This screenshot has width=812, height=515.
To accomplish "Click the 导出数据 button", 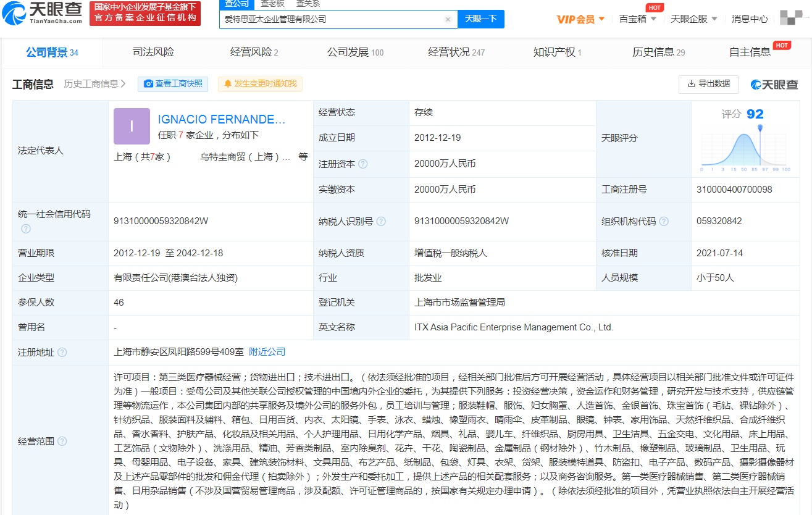I will (709, 84).
